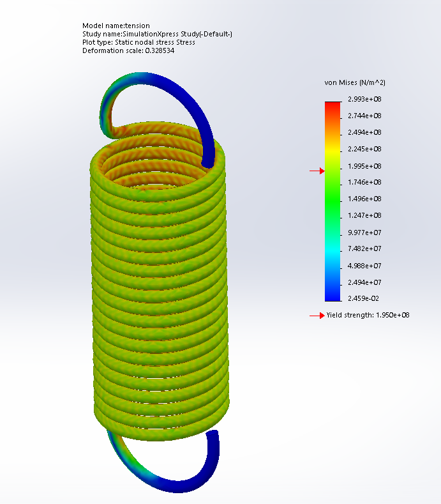Click the 1.995e+08 legend value
The image size is (441, 504).
363,166
